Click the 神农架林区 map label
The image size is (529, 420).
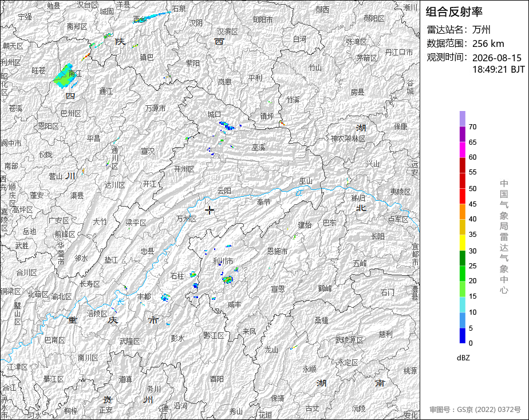point(348,138)
